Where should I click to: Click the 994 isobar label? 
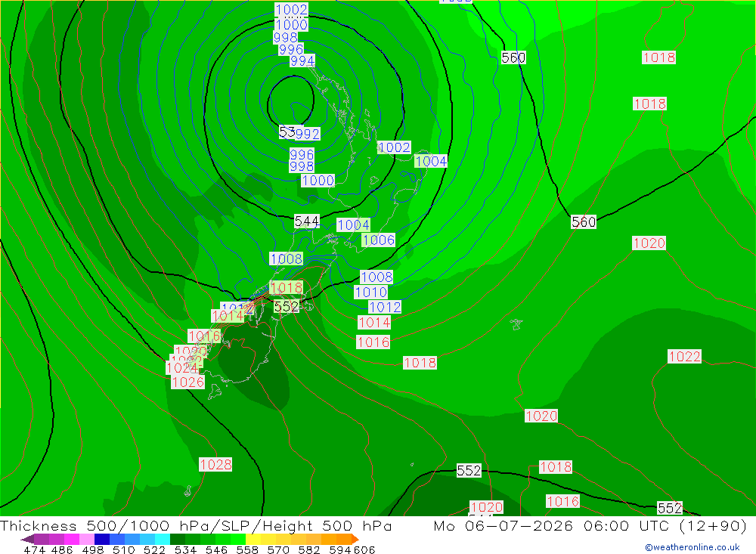[x=302, y=61]
